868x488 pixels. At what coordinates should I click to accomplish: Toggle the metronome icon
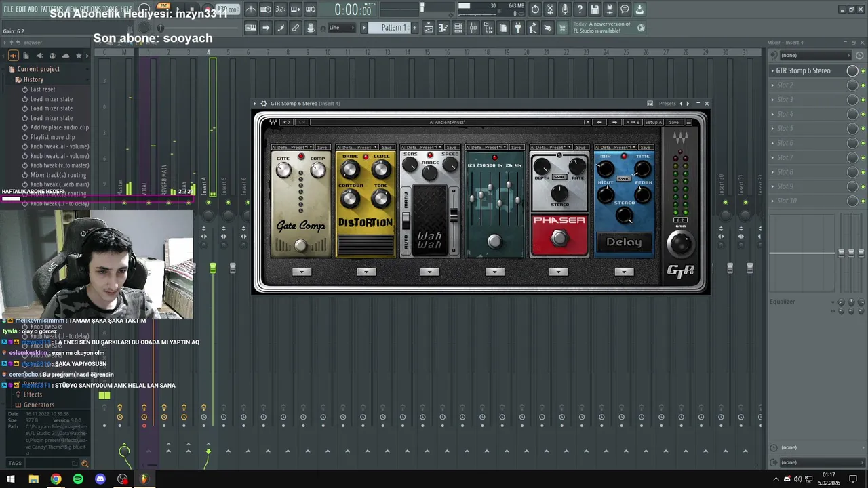(251, 9)
